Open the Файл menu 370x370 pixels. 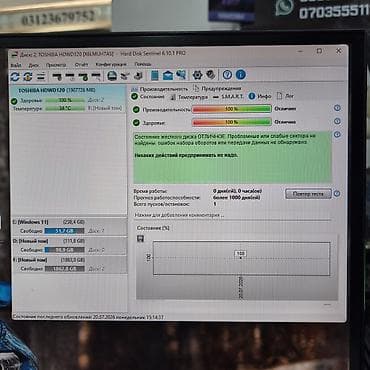(x=16, y=65)
